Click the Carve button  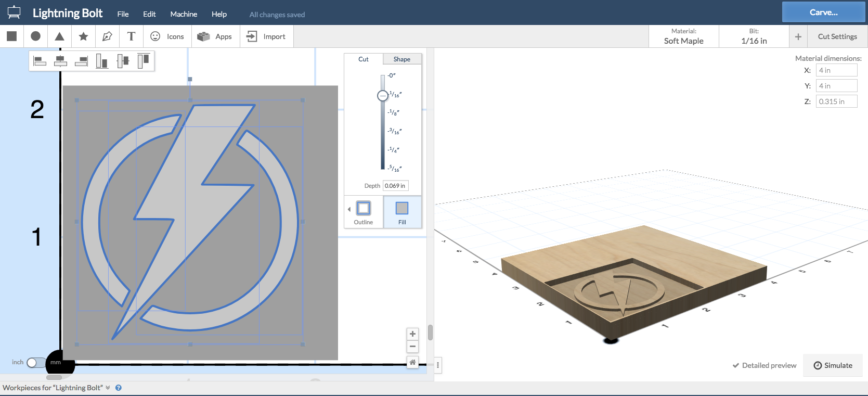[x=823, y=12]
